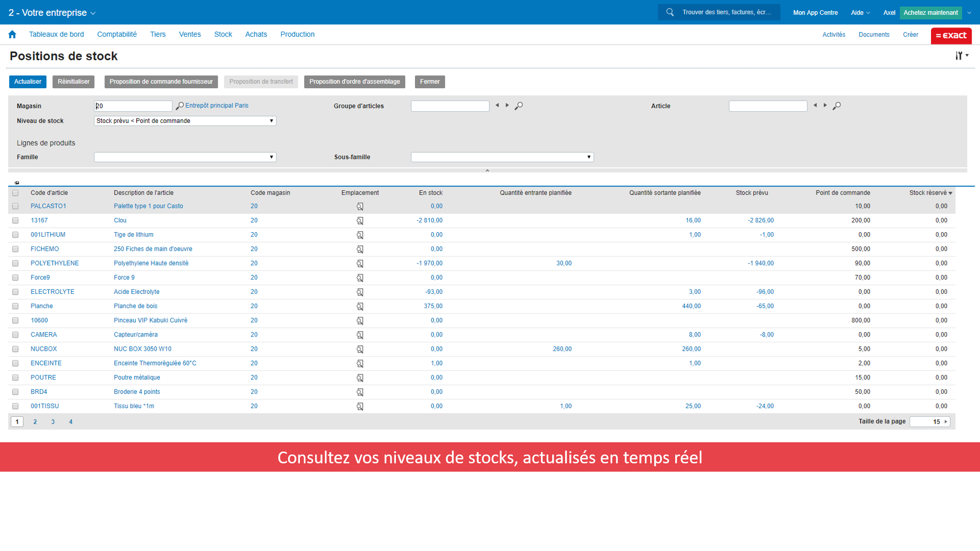Viewport: 980px width, 551px height.
Task: Toggle the checkbox for article 13167 row
Action: 16,220
